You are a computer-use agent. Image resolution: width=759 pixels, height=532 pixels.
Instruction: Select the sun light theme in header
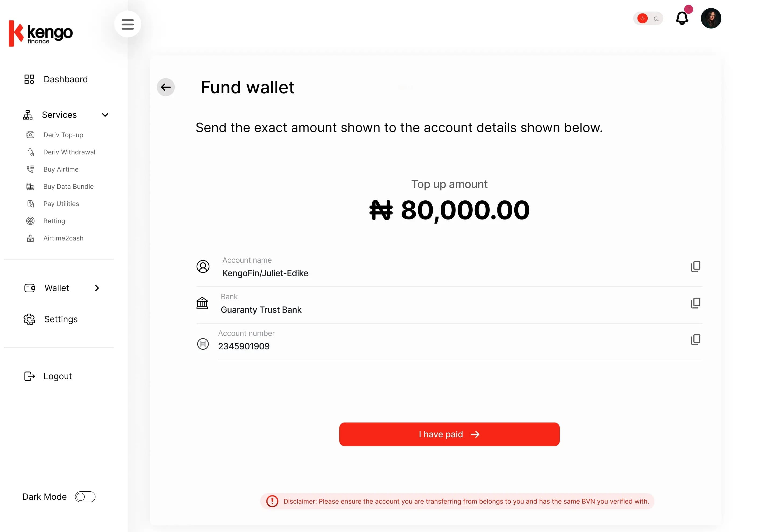click(642, 19)
